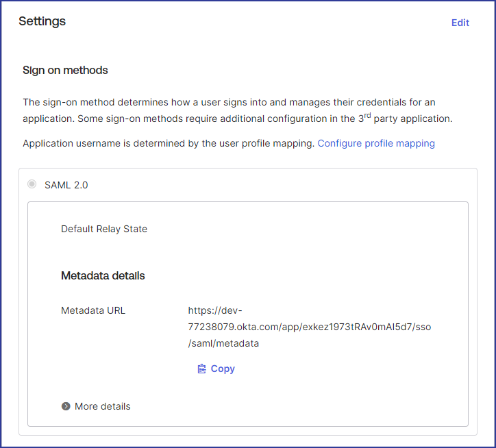Click the Edit link in Settings header
The width and height of the screenshot is (496, 448).
[x=460, y=23]
